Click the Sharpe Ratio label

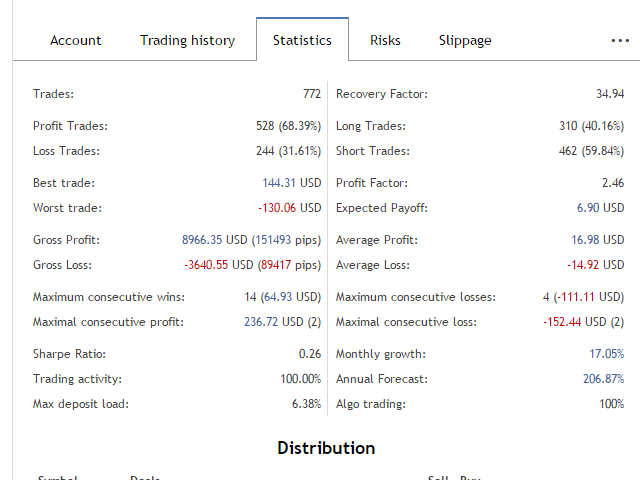click(x=69, y=354)
